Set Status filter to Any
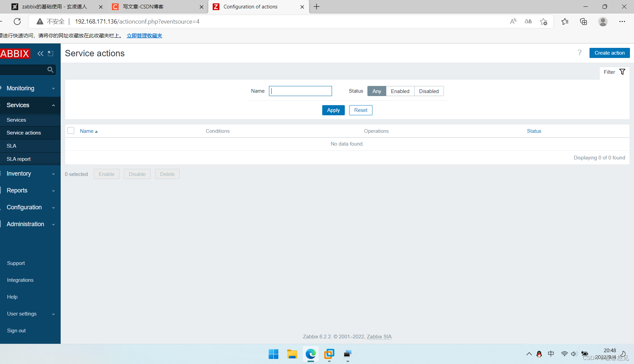Screen dimensions: 634x364 point(376,91)
